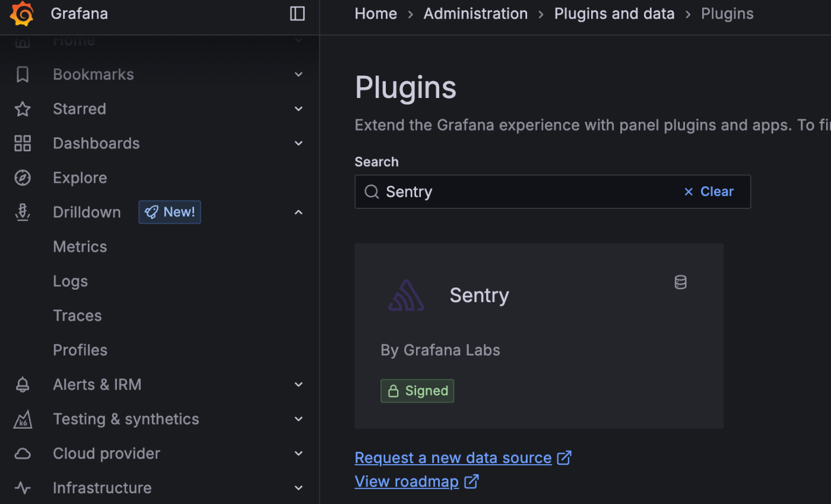Clear the plugin search text
This screenshot has height=504, width=831.
(x=709, y=192)
